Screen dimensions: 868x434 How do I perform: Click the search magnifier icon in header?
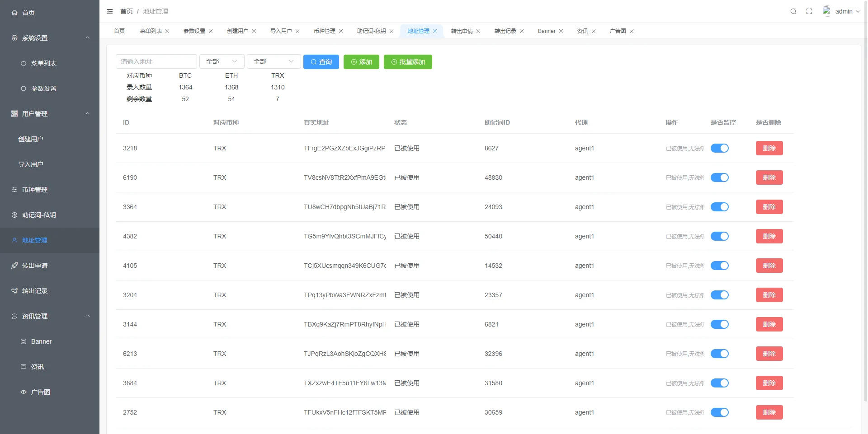click(793, 11)
